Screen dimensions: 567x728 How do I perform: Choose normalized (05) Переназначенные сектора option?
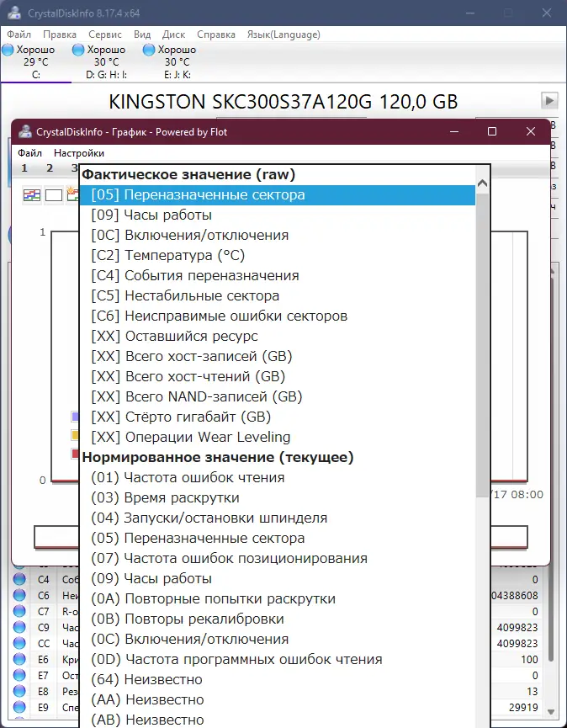coord(278,538)
